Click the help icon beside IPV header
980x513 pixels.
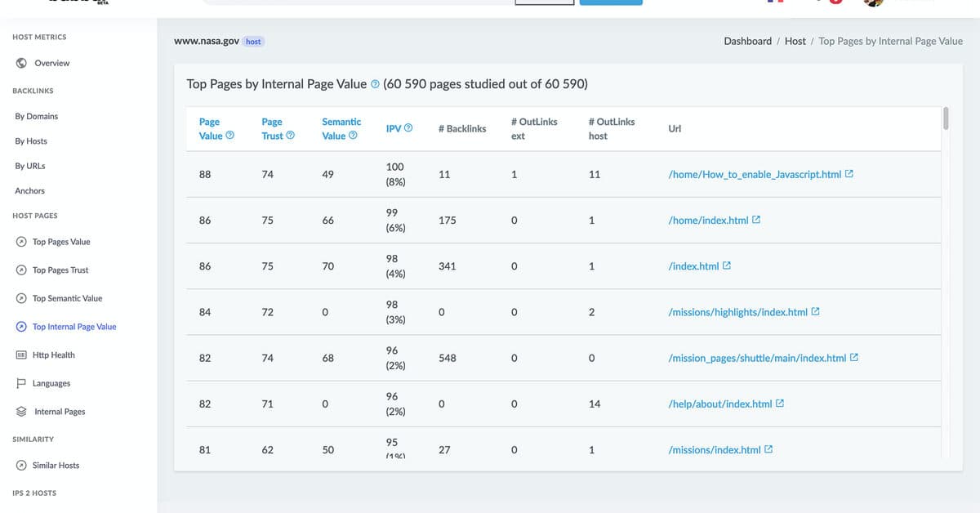point(408,128)
